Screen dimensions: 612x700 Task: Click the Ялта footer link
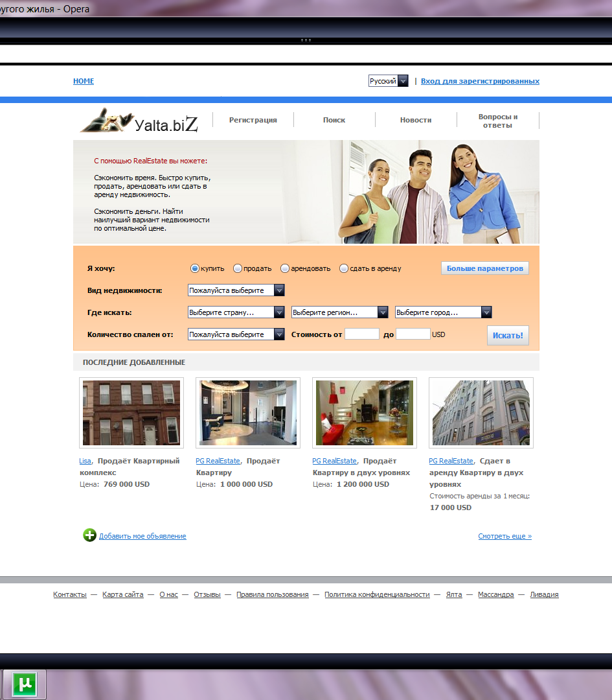click(x=454, y=594)
